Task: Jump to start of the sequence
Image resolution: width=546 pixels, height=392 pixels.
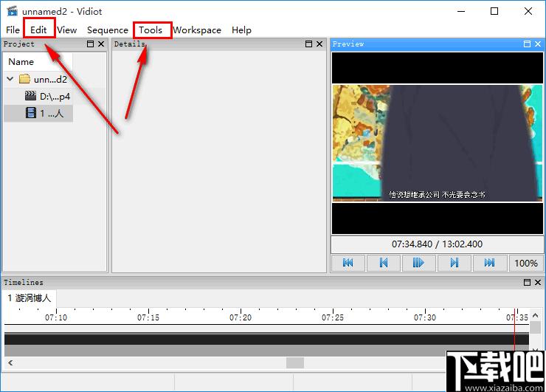Action: tap(348, 263)
